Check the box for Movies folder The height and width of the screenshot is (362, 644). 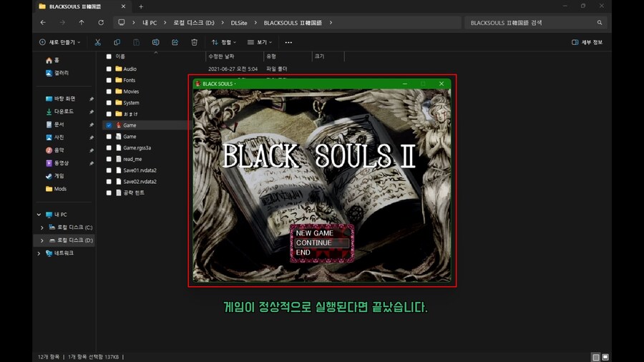tap(109, 92)
